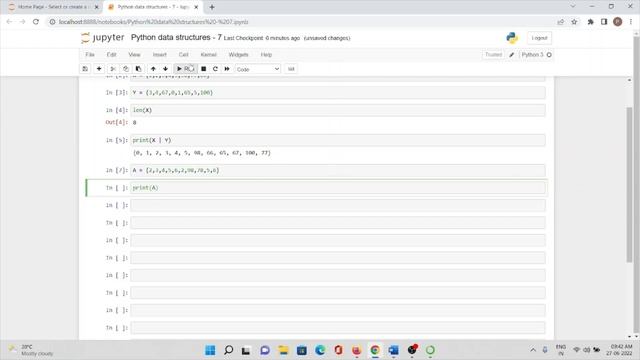Close the Python data structures browser tab

tap(196, 7)
